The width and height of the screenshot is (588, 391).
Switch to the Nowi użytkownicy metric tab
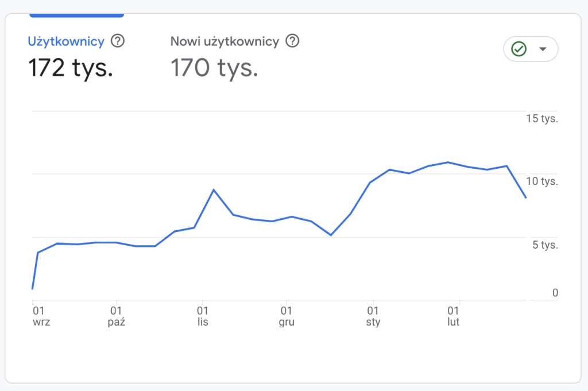[x=225, y=41]
